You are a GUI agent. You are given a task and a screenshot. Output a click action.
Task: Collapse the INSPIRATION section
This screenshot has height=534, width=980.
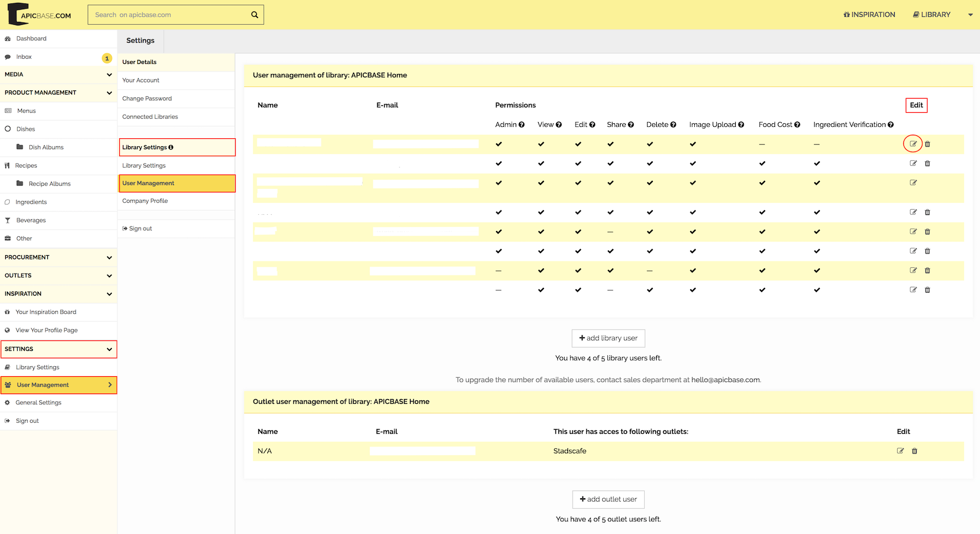coord(58,294)
